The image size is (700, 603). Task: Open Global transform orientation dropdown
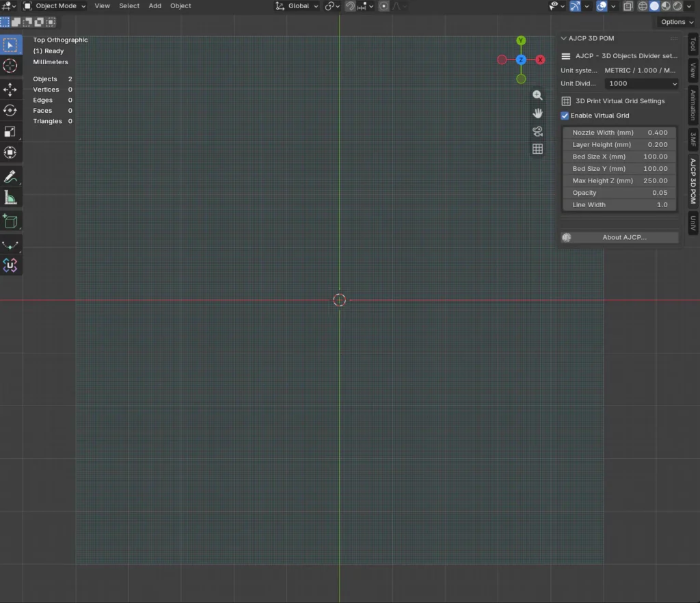(297, 5)
